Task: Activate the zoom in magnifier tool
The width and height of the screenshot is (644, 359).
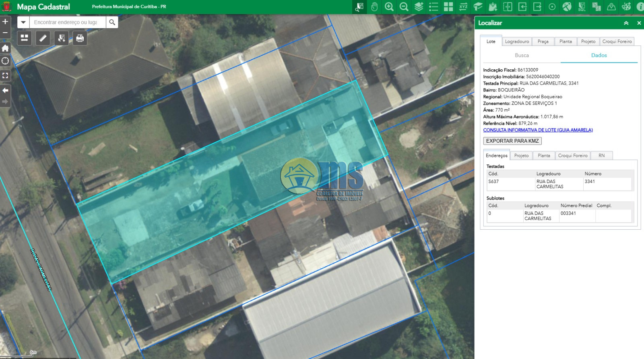Action: (389, 7)
